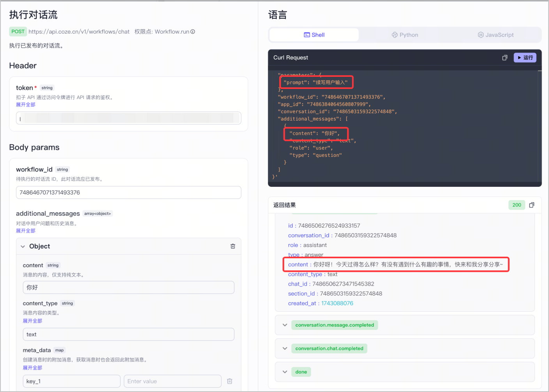Viewport: 549px width, 392px height.
Task: Click the chat_id value 7486506273471545382
Action: (x=343, y=284)
